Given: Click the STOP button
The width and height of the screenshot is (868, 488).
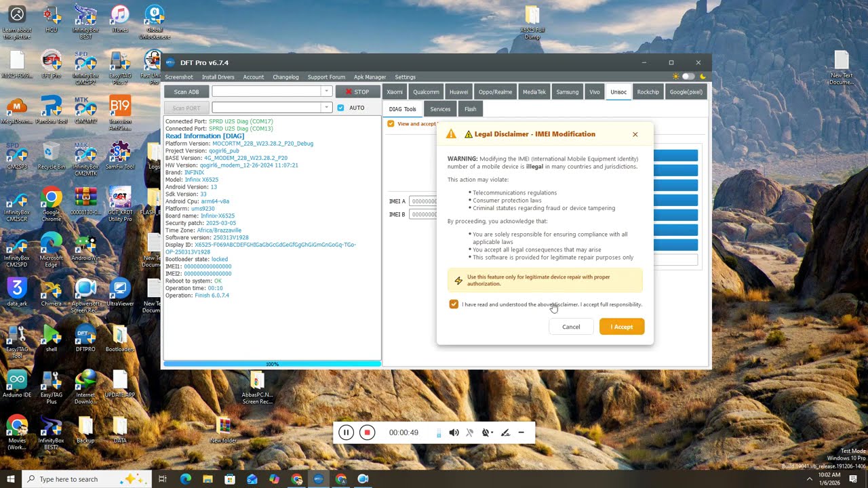Looking at the screenshot, I should 357,92.
